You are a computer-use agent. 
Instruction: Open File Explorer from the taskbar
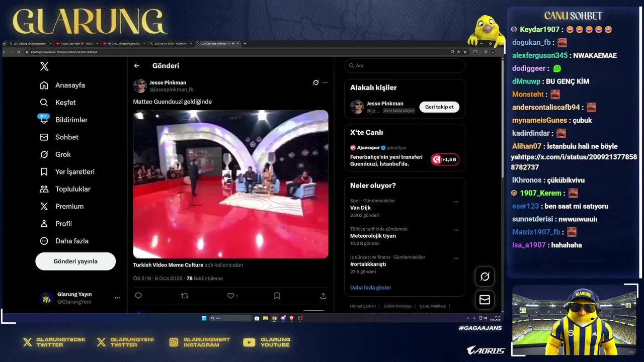tap(266, 318)
